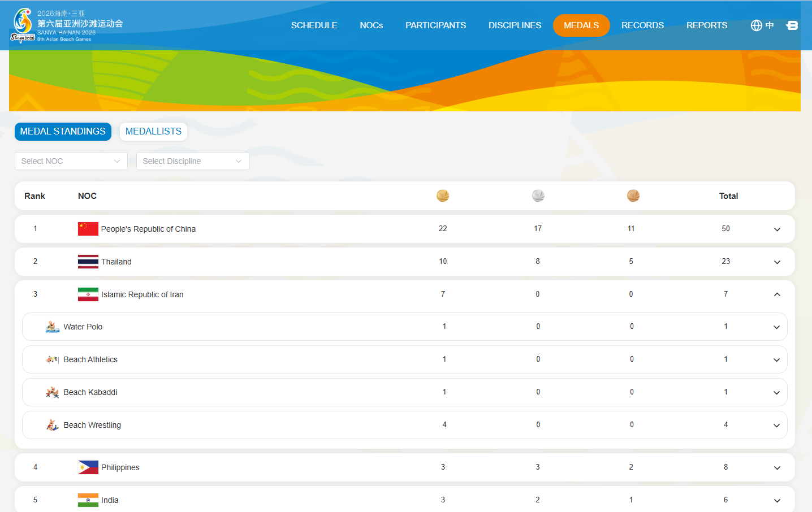Viewport: 812px width, 512px height.
Task: Switch to the MEDALLISTS tab
Action: (153, 131)
